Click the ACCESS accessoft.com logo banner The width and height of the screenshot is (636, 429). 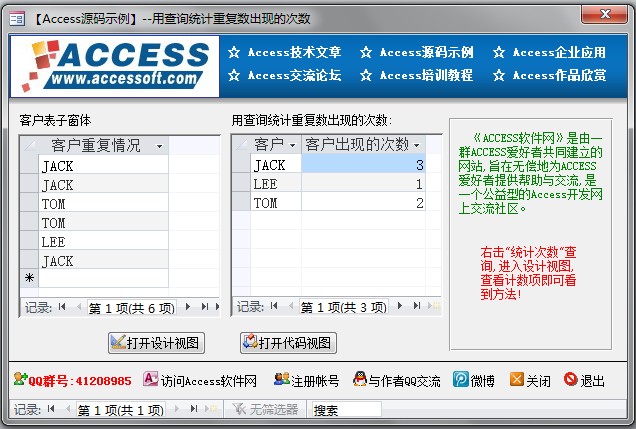click(x=115, y=66)
